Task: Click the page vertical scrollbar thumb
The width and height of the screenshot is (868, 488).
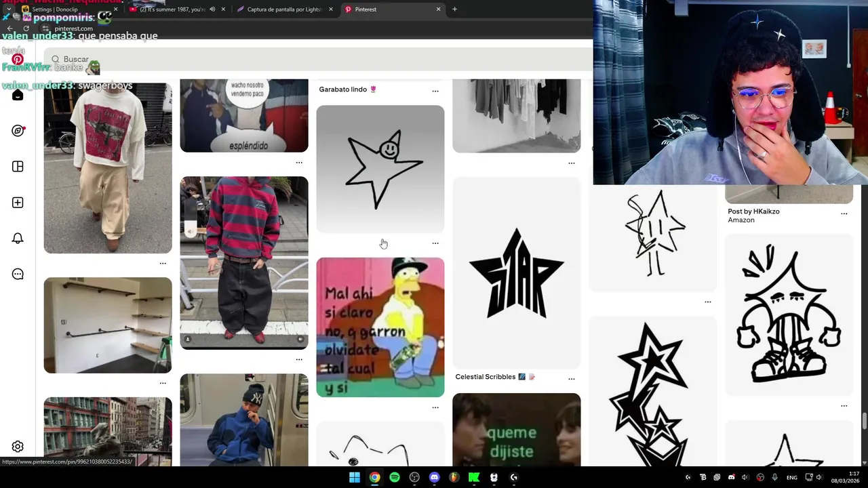Action: (x=864, y=420)
